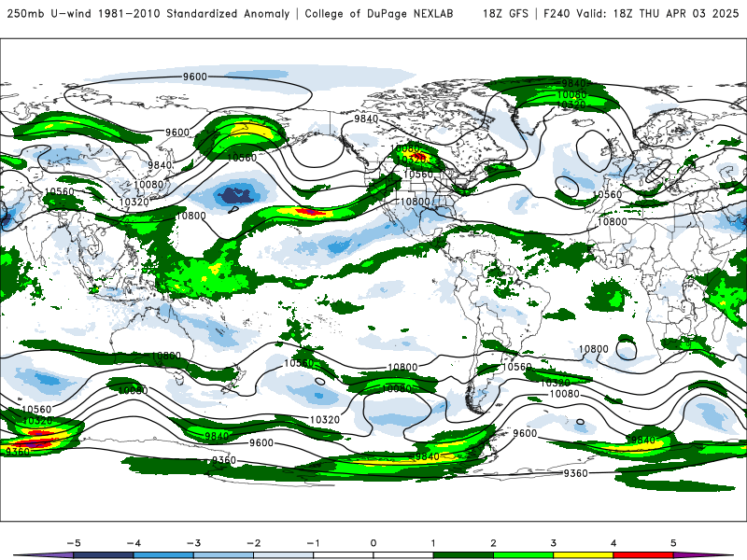Image resolution: width=747 pixels, height=560 pixels.
Task: Click the light blue swatch between -3 and -2
Action: pos(223,555)
